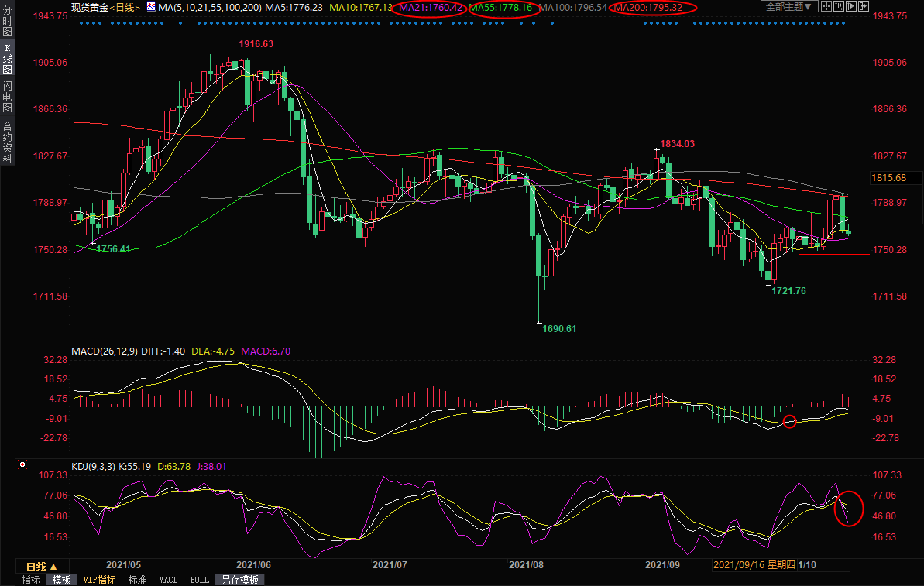Toggle the 模板 tab at bottom
This screenshot has width=924, height=586.
62,580
